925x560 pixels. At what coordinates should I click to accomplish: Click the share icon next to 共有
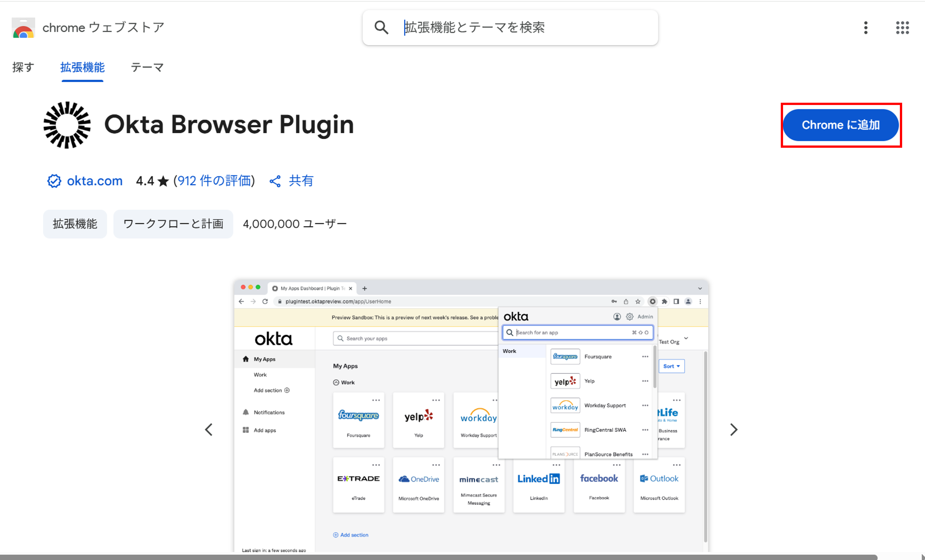[x=275, y=181]
